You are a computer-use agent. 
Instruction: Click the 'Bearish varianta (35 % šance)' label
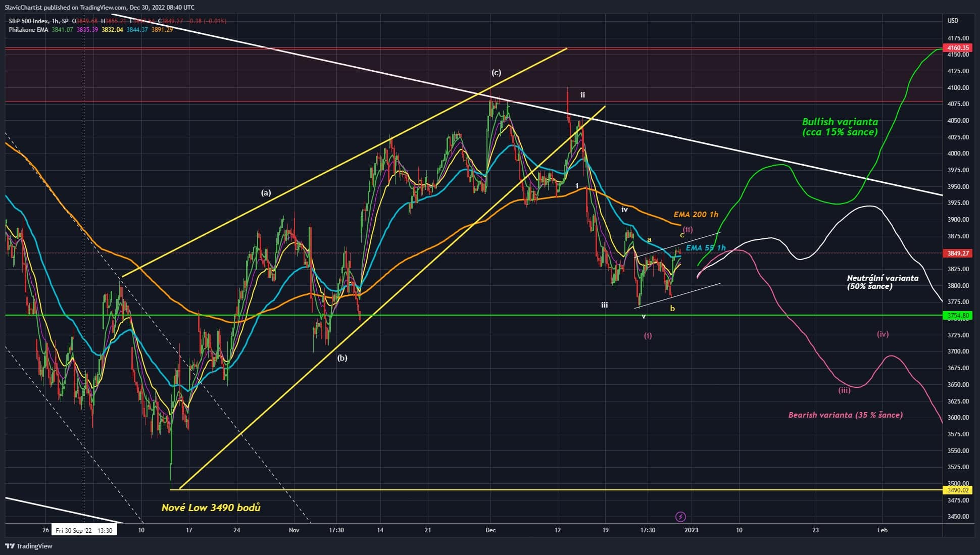pos(846,415)
